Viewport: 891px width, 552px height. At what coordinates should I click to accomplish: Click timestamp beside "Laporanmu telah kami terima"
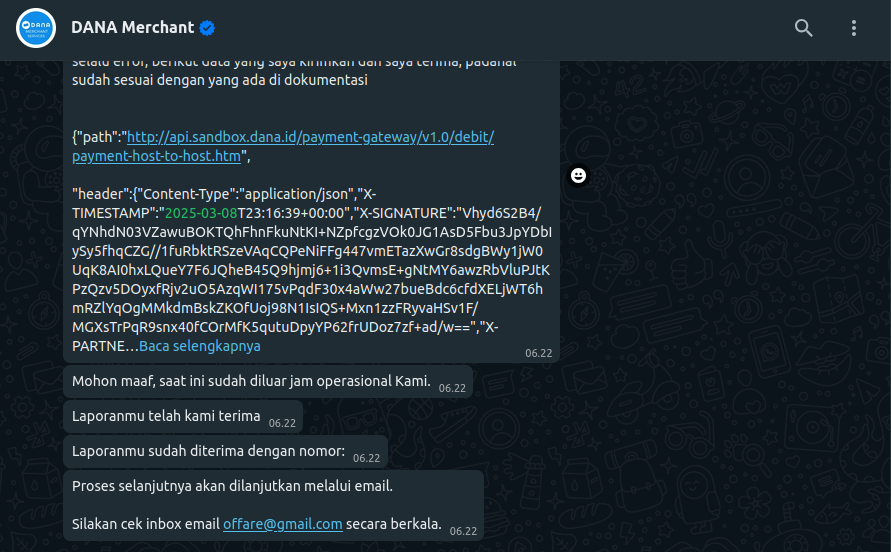coord(281,423)
